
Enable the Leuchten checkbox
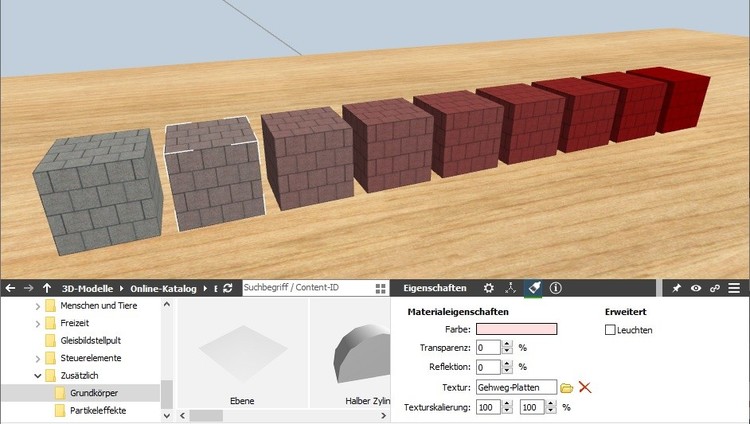(611, 329)
